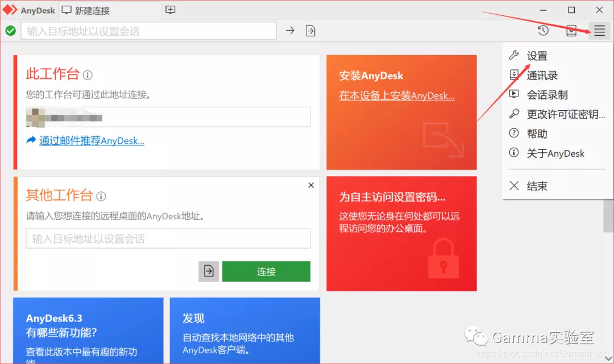Click the download/inbox icon beside the clock
This screenshot has height=364, width=614.
(x=571, y=31)
